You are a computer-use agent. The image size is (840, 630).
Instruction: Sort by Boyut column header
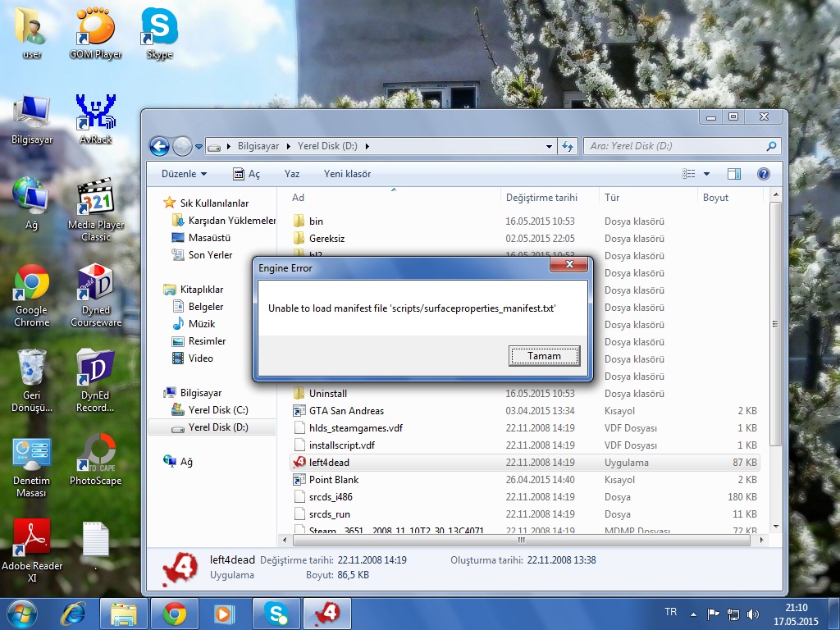click(731, 197)
